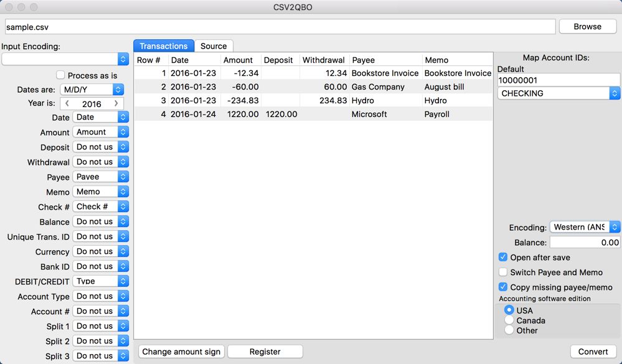Toggle Open after save checkbox
Screen dimensions: 622x364
click(x=503, y=257)
